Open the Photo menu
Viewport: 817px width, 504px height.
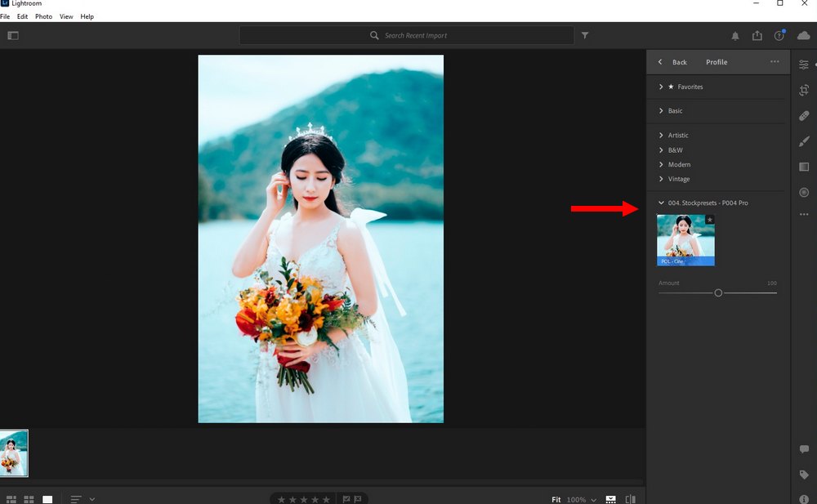pyautogui.click(x=43, y=16)
